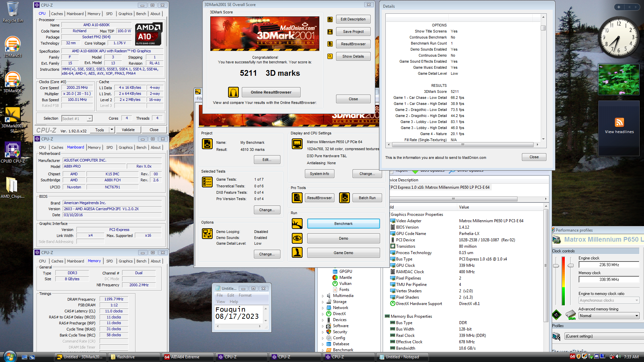Click the ResultBrowser icon in score window
Viewport: 644px width, 362px height.
click(x=330, y=44)
